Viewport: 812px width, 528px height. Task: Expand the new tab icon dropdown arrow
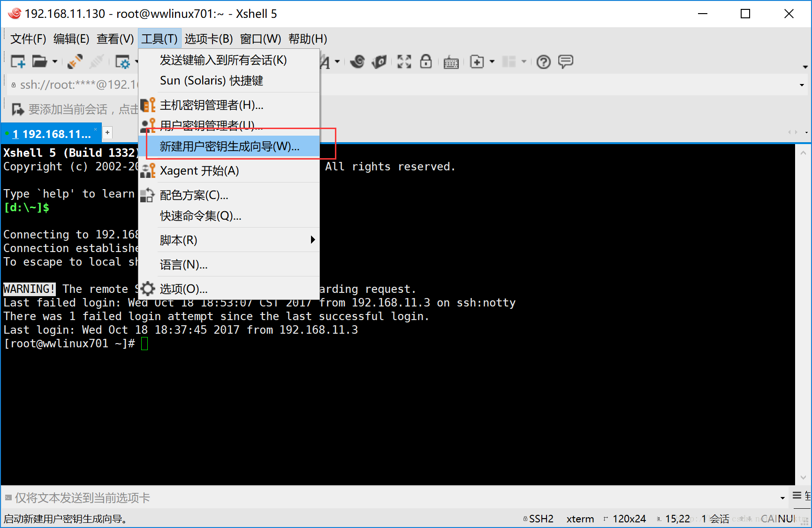(492, 61)
